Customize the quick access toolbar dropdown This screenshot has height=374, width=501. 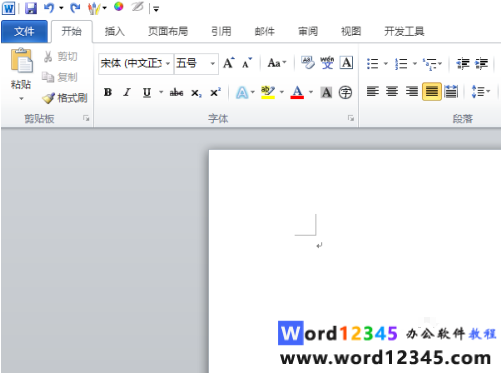click(156, 9)
